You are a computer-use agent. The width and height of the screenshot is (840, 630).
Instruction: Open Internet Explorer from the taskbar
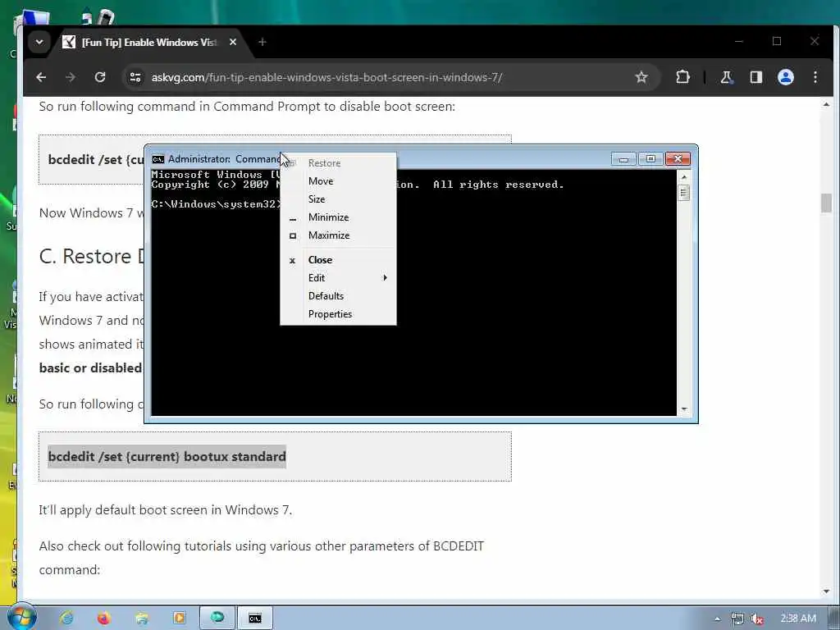click(x=66, y=619)
